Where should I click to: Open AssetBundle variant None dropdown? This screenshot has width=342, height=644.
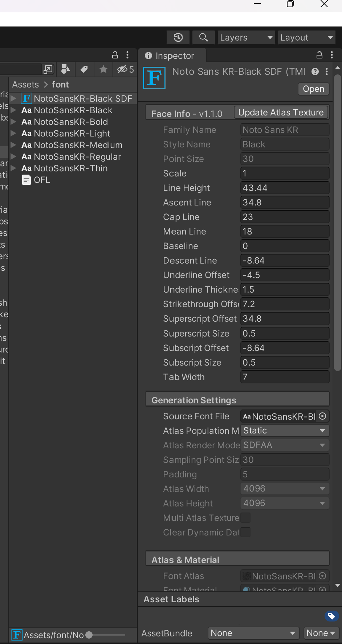point(321,633)
